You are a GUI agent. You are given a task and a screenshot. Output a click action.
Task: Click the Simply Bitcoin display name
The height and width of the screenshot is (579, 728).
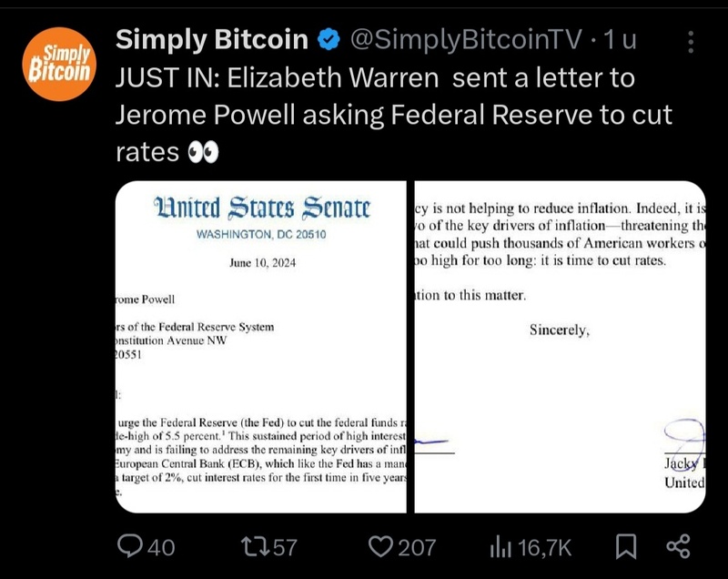click(212, 40)
